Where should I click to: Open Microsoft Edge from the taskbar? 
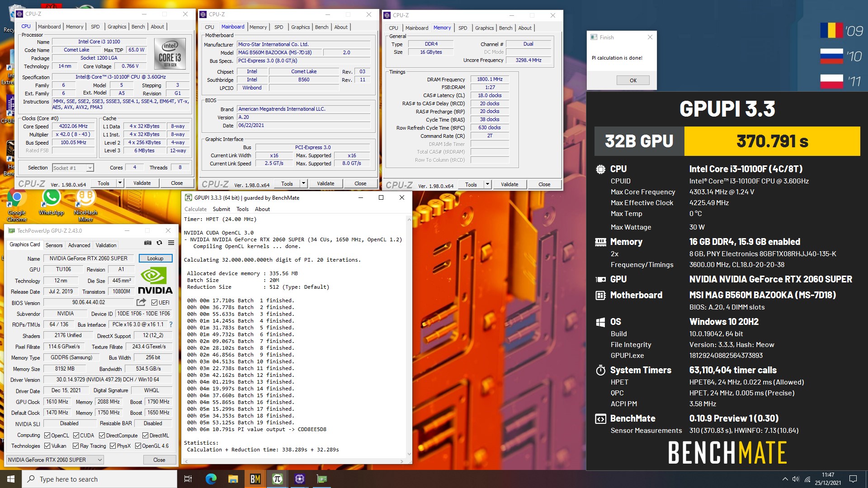pyautogui.click(x=211, y=479)
